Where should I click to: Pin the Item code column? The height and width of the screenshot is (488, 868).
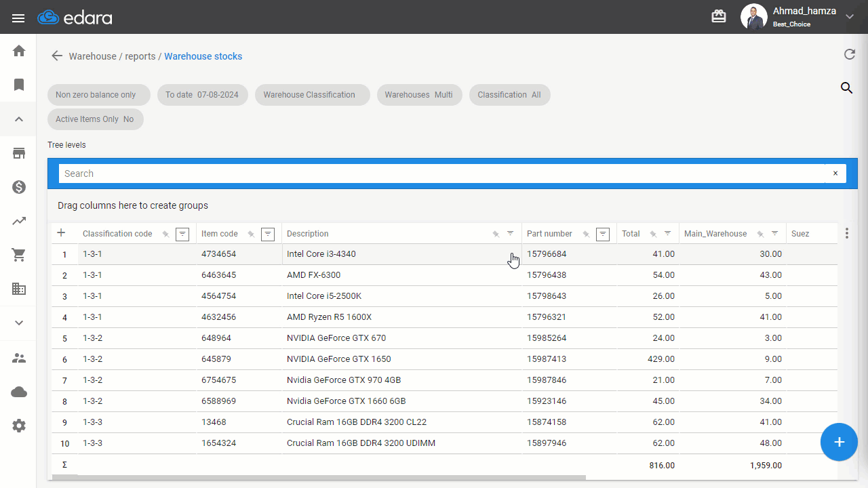[x=251, y=234]
